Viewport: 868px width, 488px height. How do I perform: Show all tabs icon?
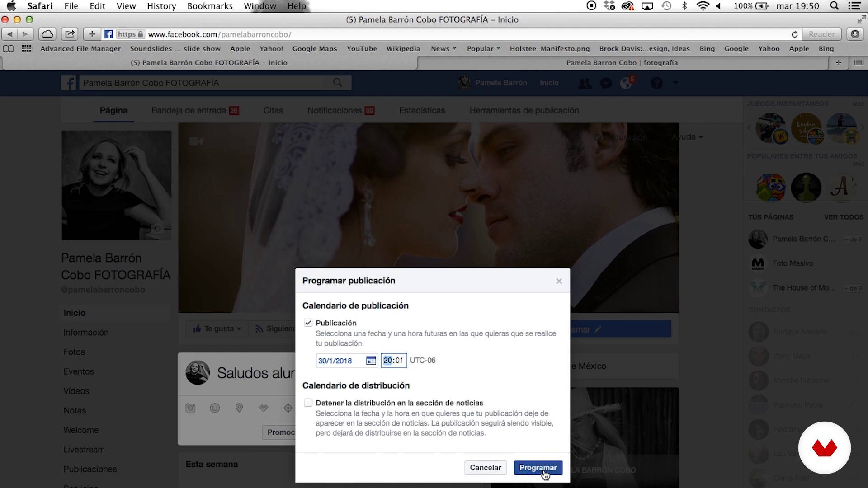[x=859, y=63]
